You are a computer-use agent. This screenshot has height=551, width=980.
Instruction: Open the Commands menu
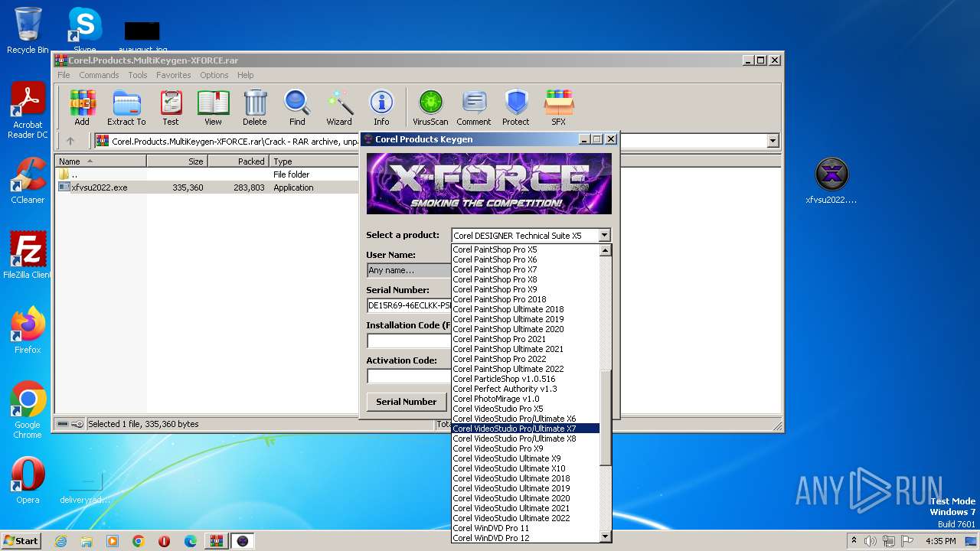coord(99,75)
